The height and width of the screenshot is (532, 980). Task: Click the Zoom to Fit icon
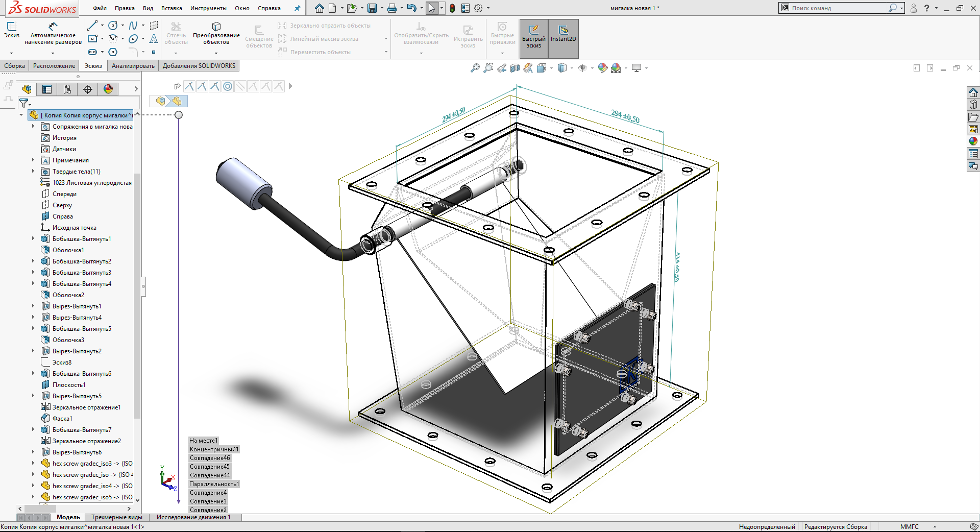pos(475,68)
